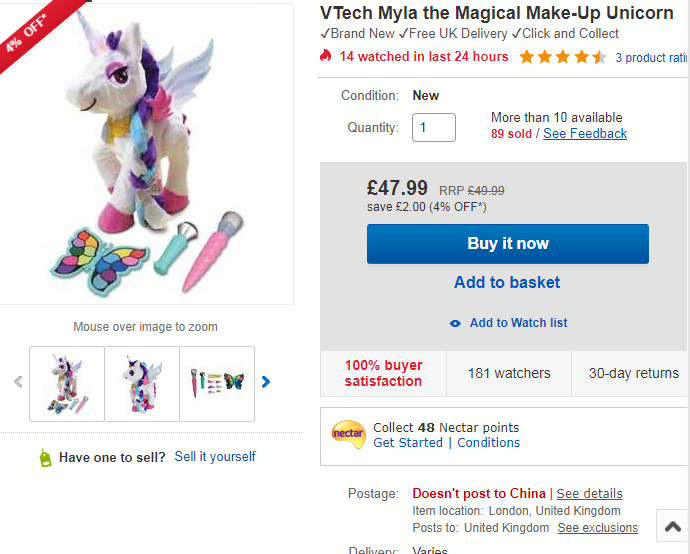690x554 pixels.
Task: Select the second unicorn thumbnail
Action: click(x=142, y=383)
